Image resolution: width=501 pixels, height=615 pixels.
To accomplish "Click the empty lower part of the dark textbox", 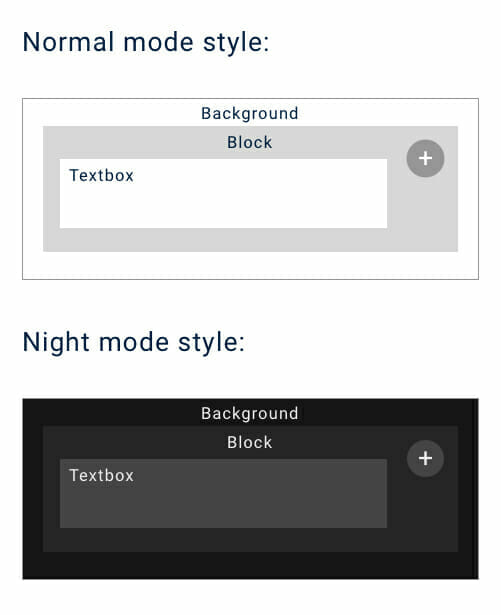I will click(x=223, y=508).
